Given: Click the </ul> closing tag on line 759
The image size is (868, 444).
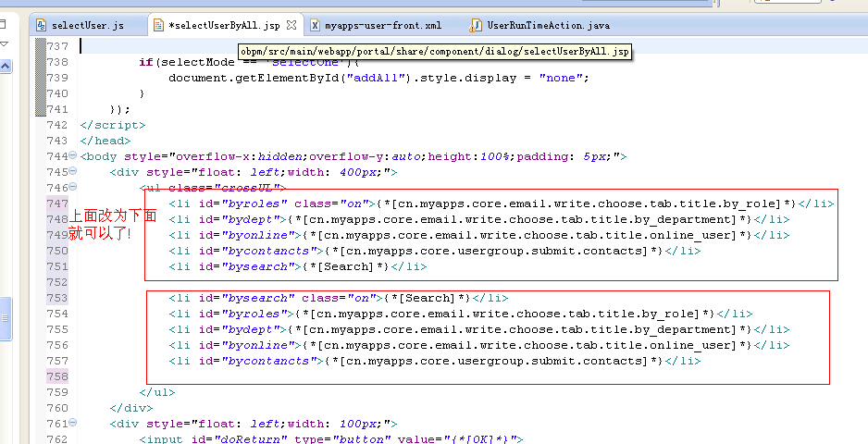Looking at the screenshot, I should click(157, 392).
